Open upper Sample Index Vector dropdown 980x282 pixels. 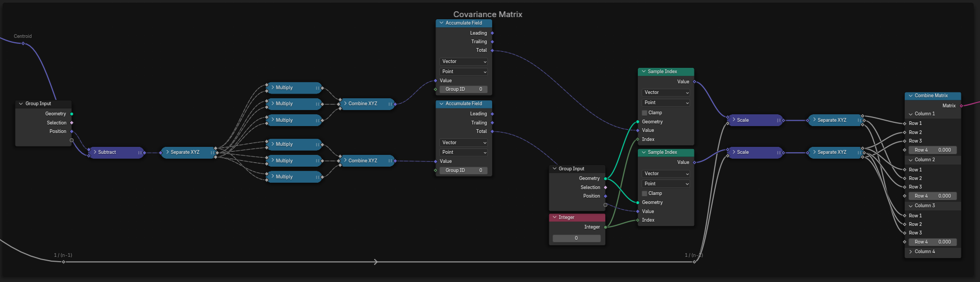click(666, 92)
